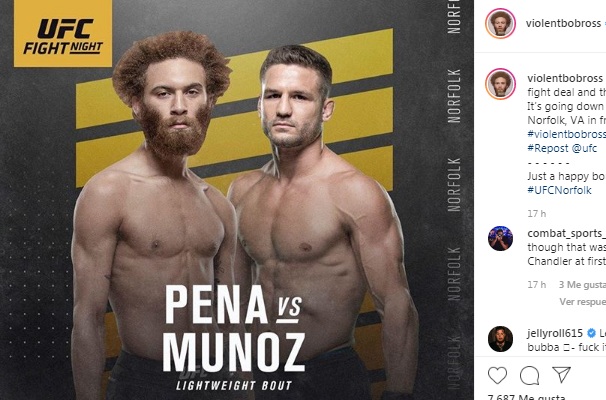Open jellyroll615 commenter avatar

point(500,339)
